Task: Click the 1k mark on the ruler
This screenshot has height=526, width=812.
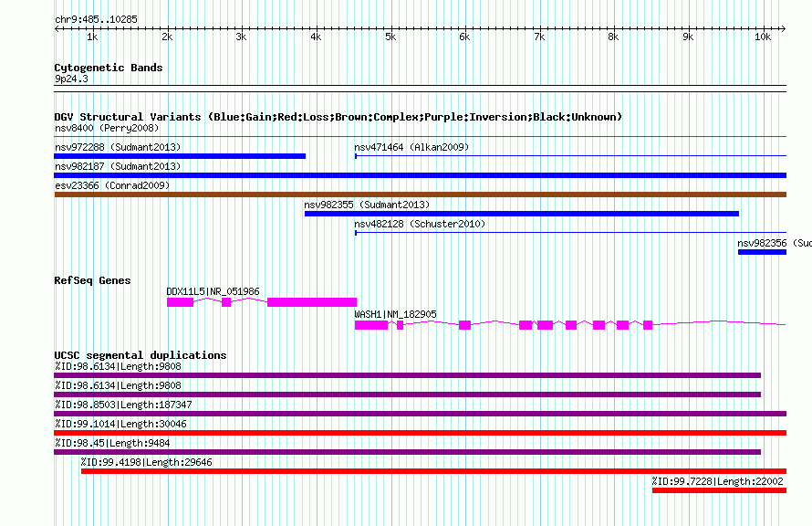Action: (x=92, y=37)
